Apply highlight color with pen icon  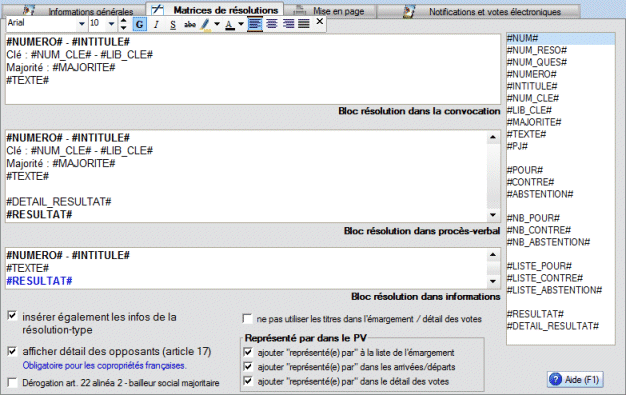point(205,24)
